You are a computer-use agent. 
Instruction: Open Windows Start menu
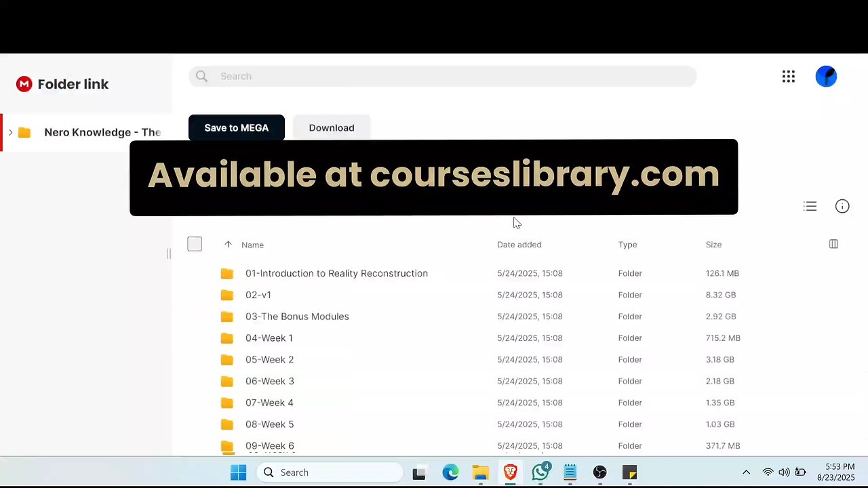(x=238, y=472)
